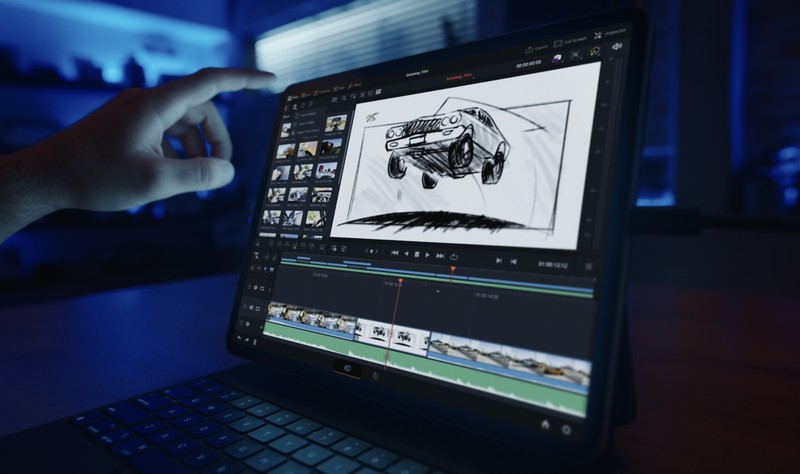800x474 pixels.
Task: Open the Inspector panel
Action: pyautogui.click(x=610, y=34)
